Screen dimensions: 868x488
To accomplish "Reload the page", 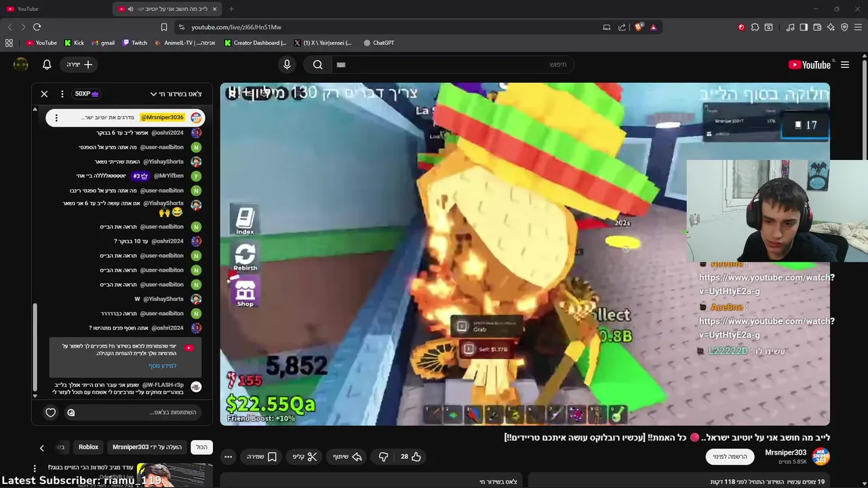I will (37, 27).
